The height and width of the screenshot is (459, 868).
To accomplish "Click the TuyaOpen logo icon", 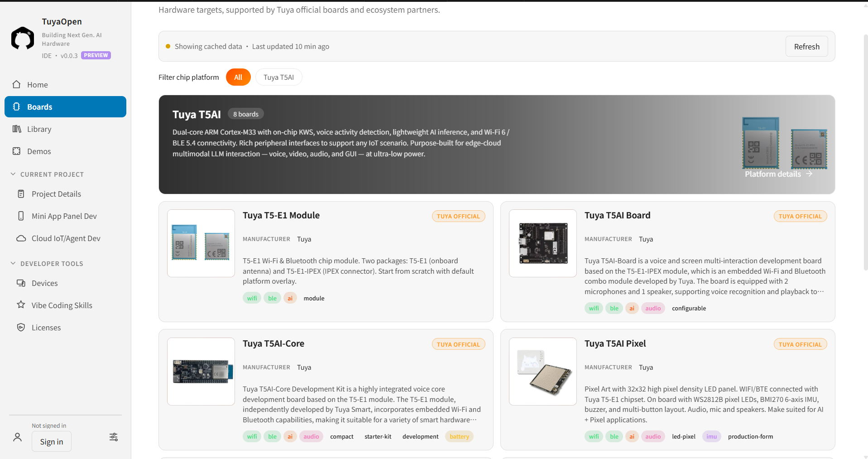I will pyautogui.click(x=22, y=38).
